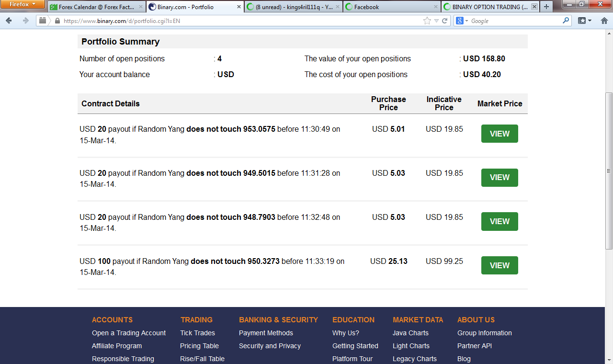
Task: View the contract with barrier 949.5015
Action: tap(499, 178)
